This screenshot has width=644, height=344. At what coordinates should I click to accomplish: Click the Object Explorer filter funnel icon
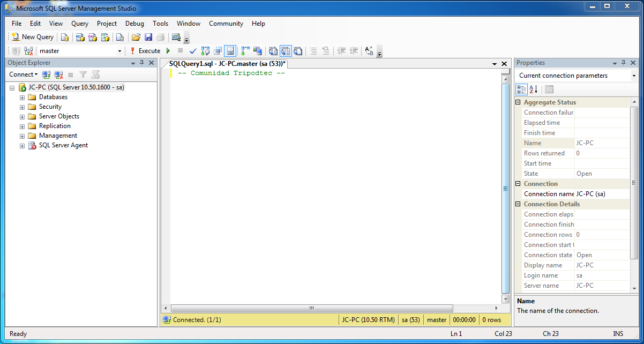tap(83, 74)
